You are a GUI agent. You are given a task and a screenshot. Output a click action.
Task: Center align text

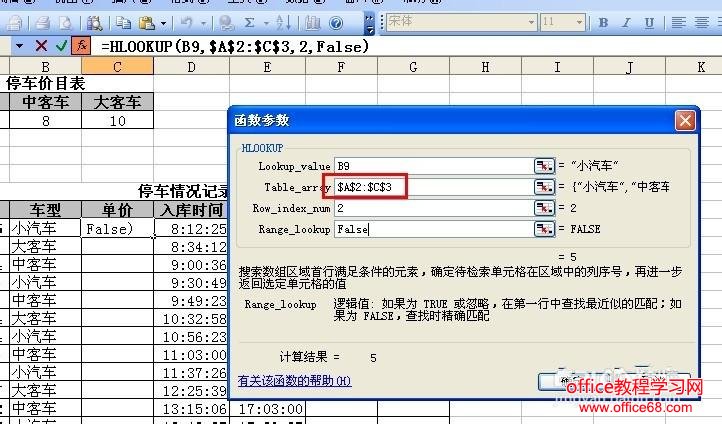pos(701,22)
